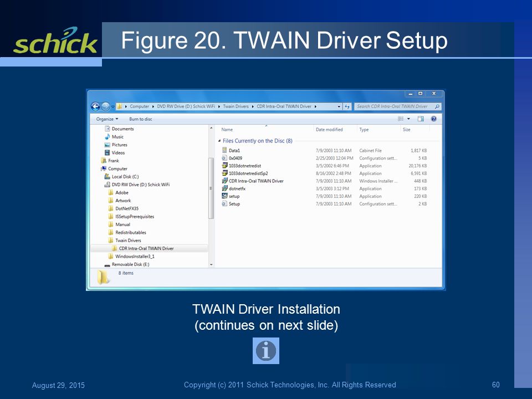Click CDR Intra-Oral TWAIN Driver in the address bar

(x=284, y=106)
